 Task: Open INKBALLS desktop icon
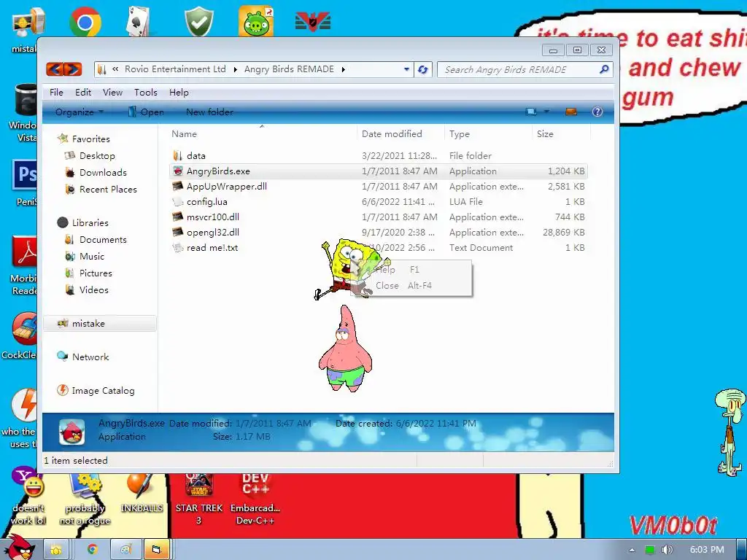coord(141,494)
